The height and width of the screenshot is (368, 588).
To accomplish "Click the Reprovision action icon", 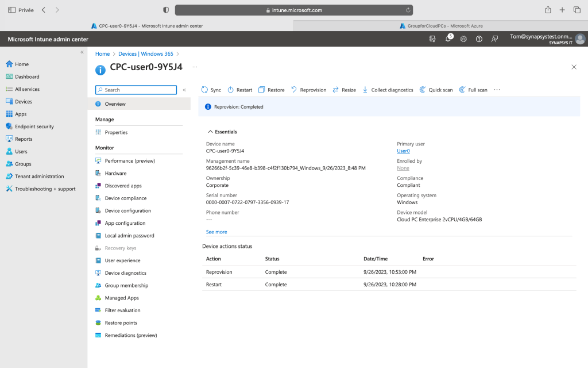I will point(294,90).
